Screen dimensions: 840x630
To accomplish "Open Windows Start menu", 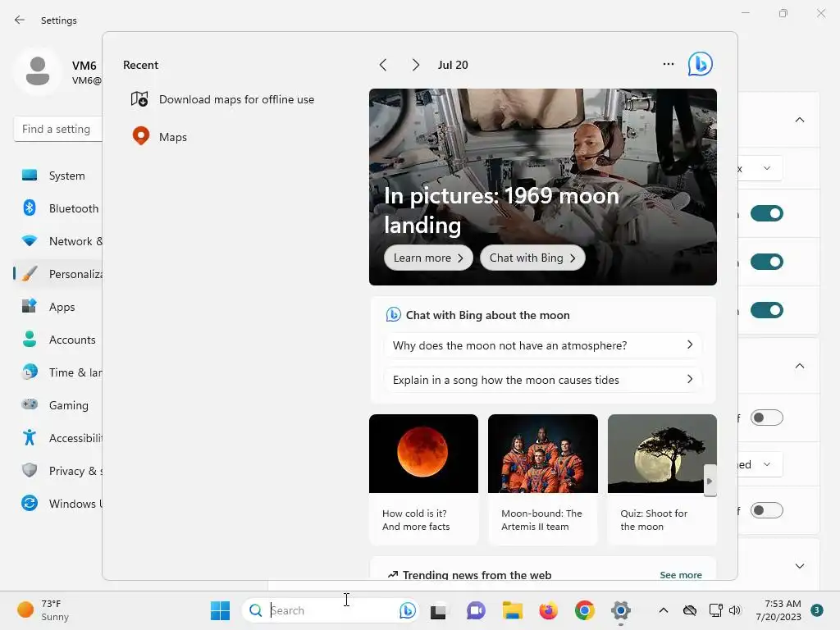I will click(x=220, y=610).
